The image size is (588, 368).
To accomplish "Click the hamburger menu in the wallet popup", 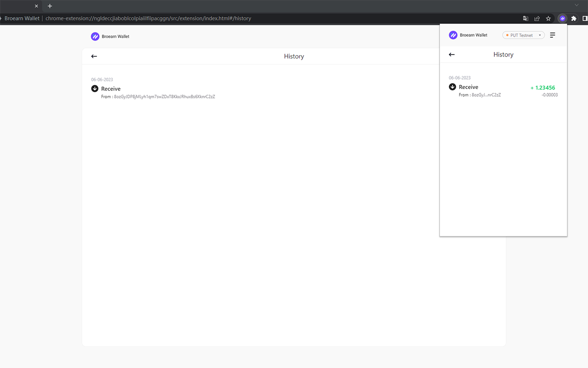I will pos(552,35).
